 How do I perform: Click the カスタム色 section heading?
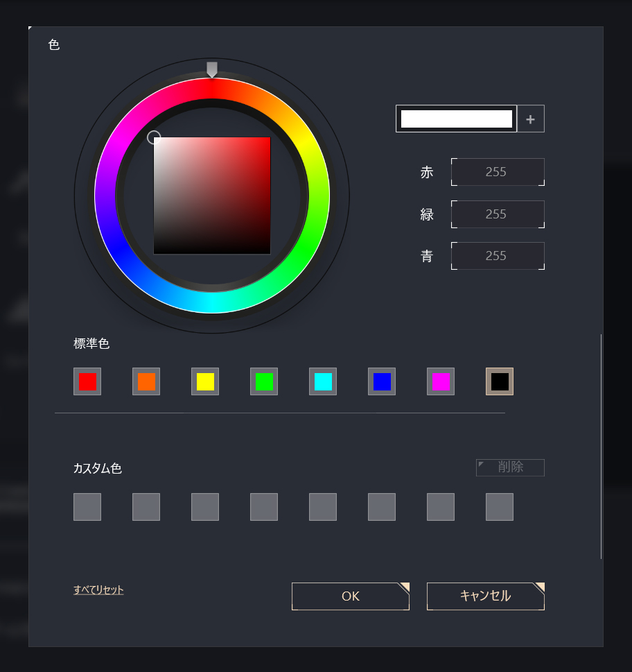[98, 468]
